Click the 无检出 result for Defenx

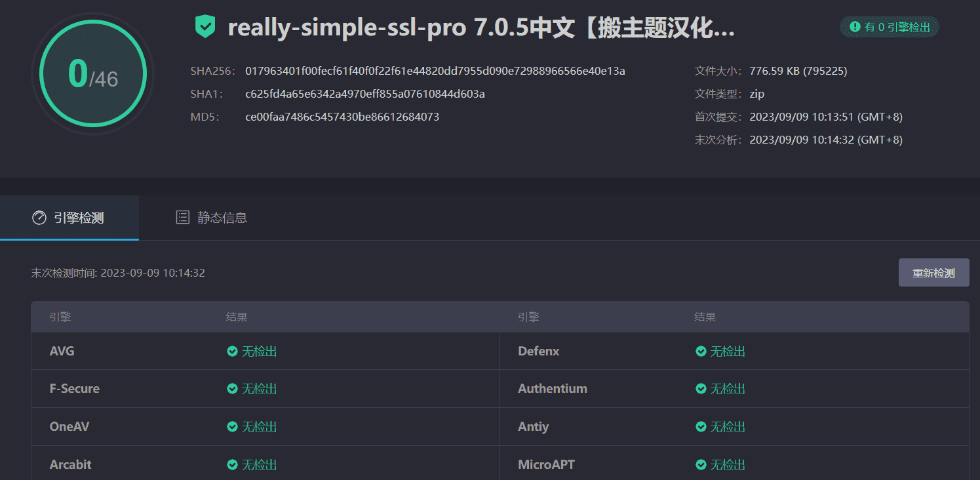point(728,351)
